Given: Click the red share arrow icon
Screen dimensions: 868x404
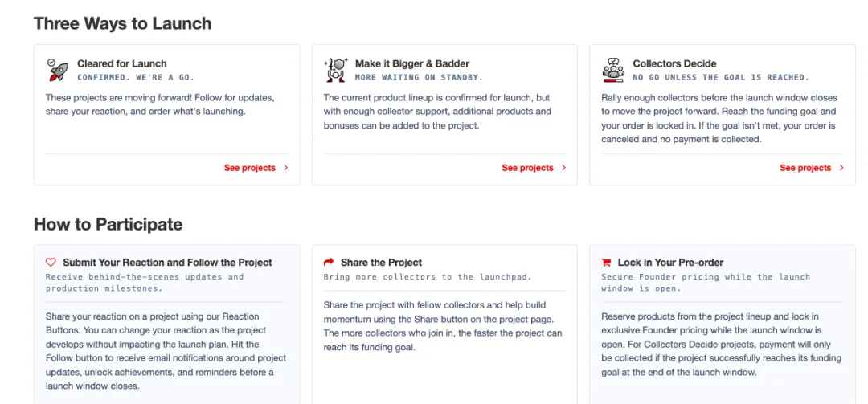Looking at the screenshot, I should [329, 263].
